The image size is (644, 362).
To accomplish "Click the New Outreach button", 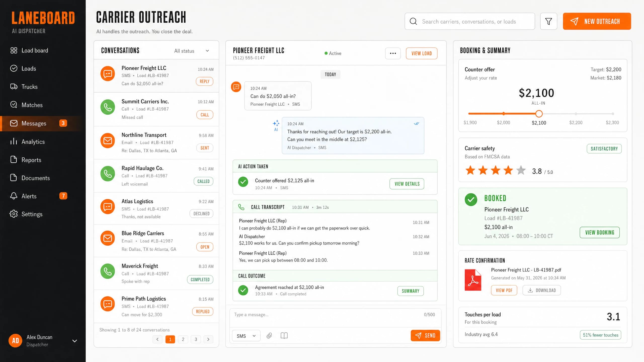I will coord(597,21).
